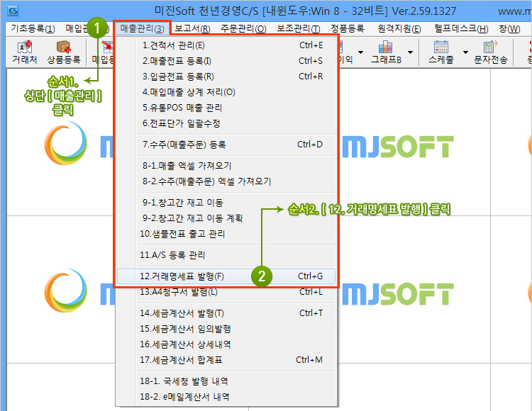Select 1.견적서 관리(E) menu entry

click(x=227, y=45)
